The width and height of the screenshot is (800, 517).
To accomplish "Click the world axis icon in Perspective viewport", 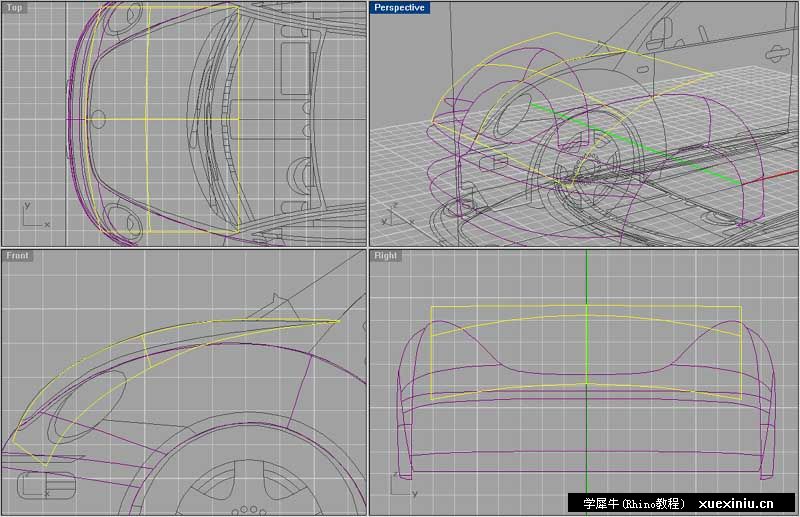I will click(x=397, y=216).
